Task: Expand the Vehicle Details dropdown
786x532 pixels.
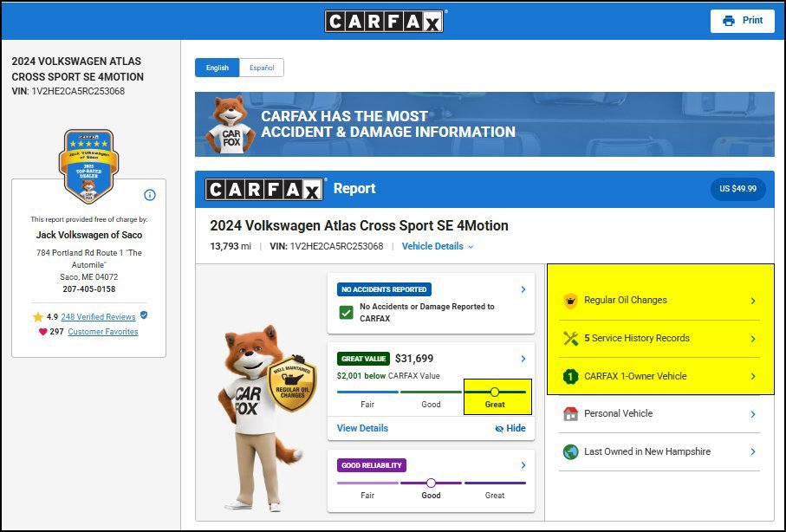Action: [x=437, y=246]
